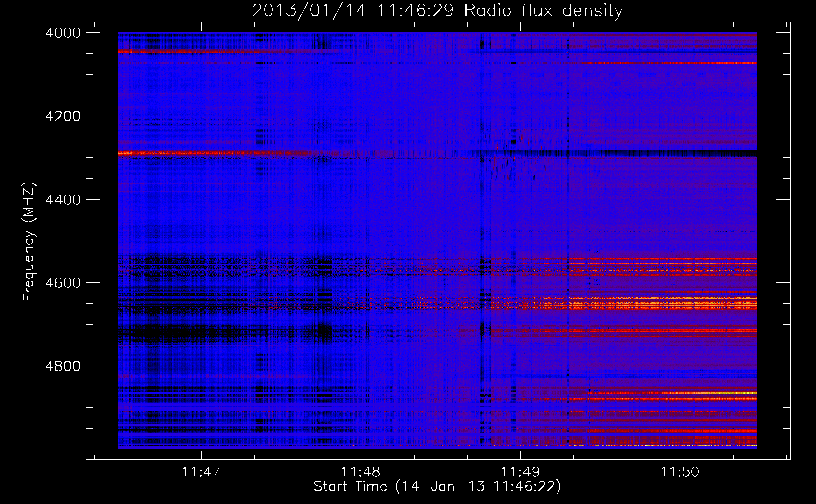The image size is (816, 504).
Task: Click the 4800 frequency tick label
Action: (63, 365)
